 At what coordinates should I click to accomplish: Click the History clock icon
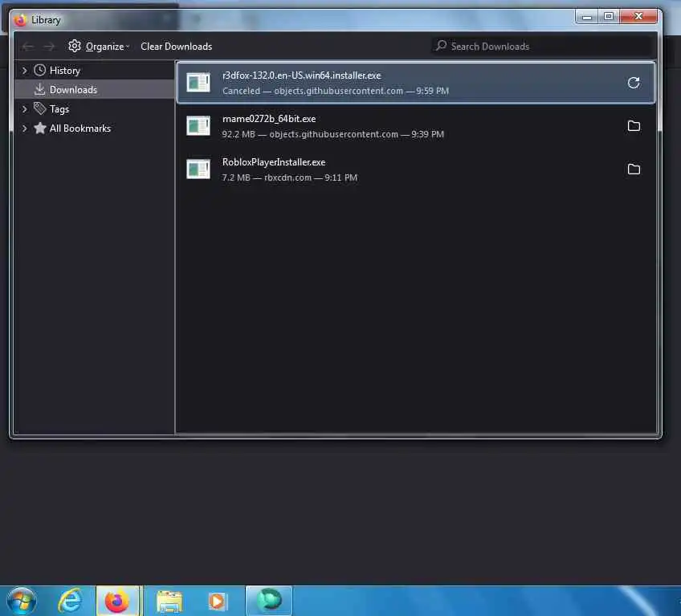point(39,70)
